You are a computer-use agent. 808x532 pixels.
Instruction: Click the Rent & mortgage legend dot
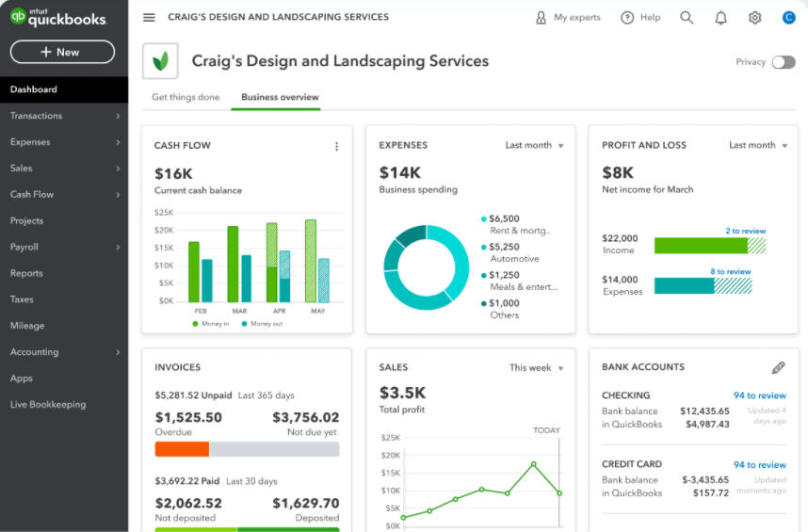tap(483, 218)
